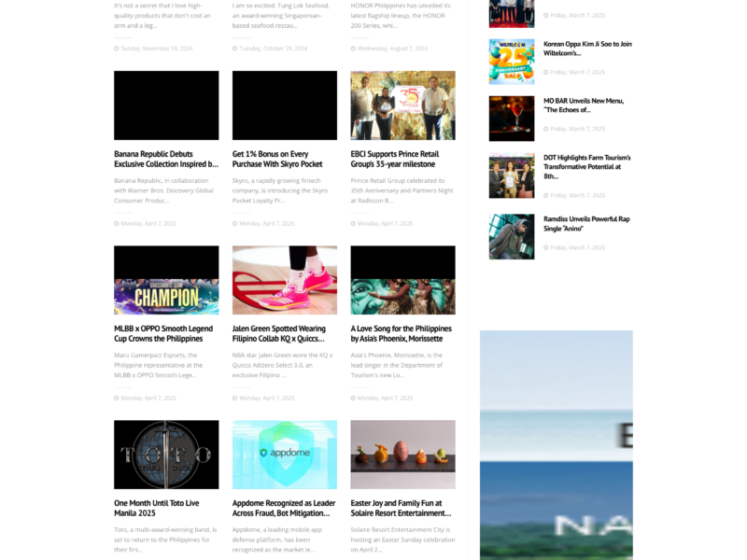
Task: Click the date under DOT Farm Tourism item
Action: pyautogui.click(x=574, y=195)
